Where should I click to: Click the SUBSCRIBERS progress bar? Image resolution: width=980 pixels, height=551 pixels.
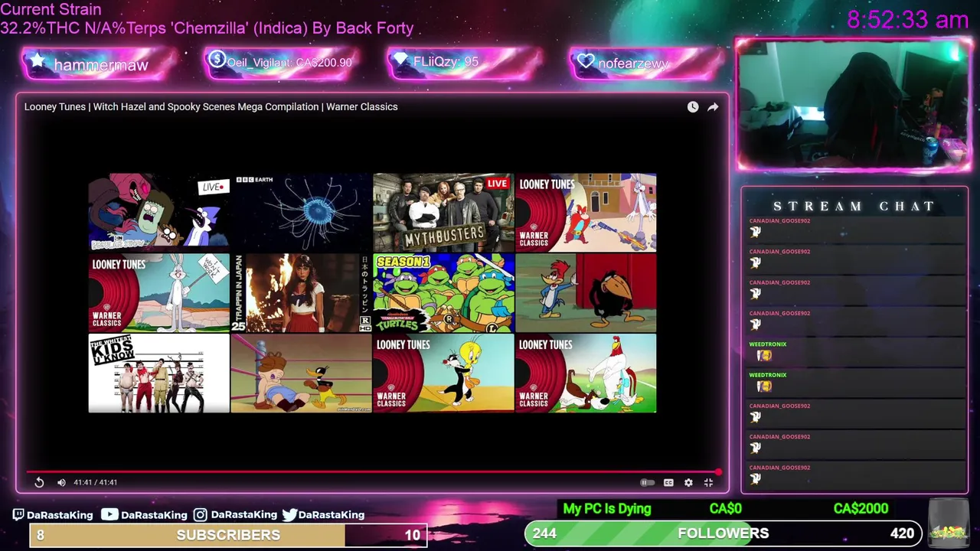[228, 535]
